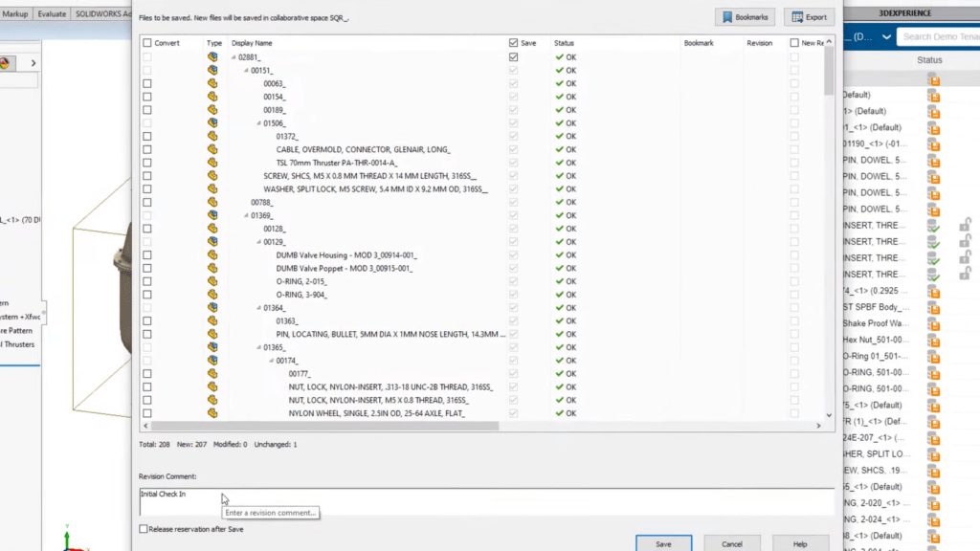Screen dimensions: 980x551
Task: Toggle New Revision header checkbox
Action: pyautogui.click(x=794, y=43)
